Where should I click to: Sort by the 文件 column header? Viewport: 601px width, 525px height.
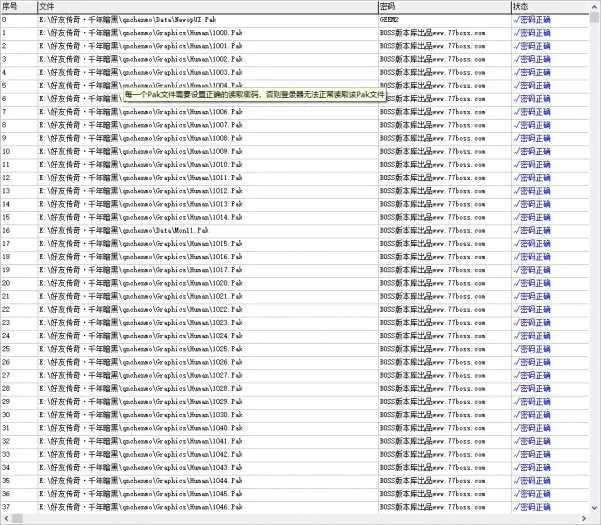pyautogui.click(x=207, y=7)
